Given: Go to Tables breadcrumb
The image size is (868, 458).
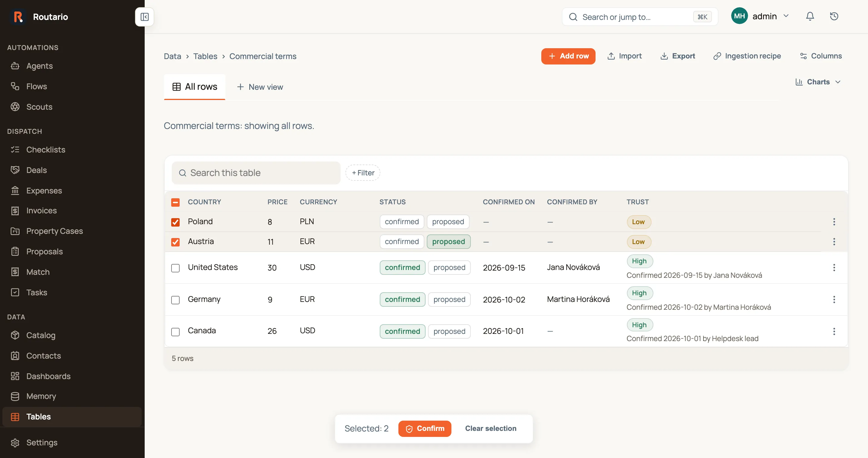Looking at the screenshot, I should (x=205, y=56).
